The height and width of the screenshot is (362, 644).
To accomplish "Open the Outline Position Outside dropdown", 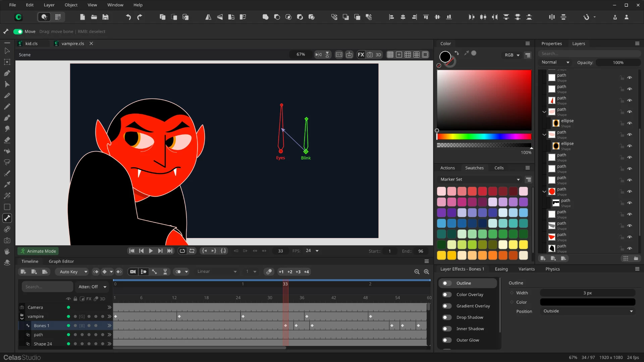I will tap(588, 311).
